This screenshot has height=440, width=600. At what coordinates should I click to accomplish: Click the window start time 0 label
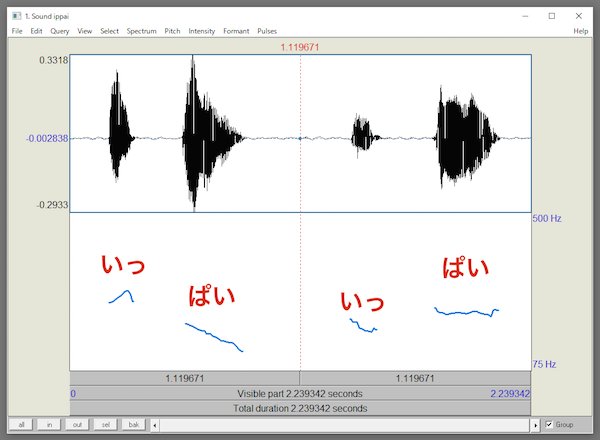pos(73,394)
